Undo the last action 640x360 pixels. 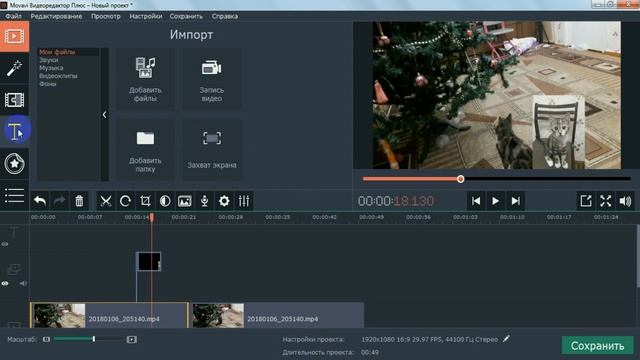click(x=40, y=201)
